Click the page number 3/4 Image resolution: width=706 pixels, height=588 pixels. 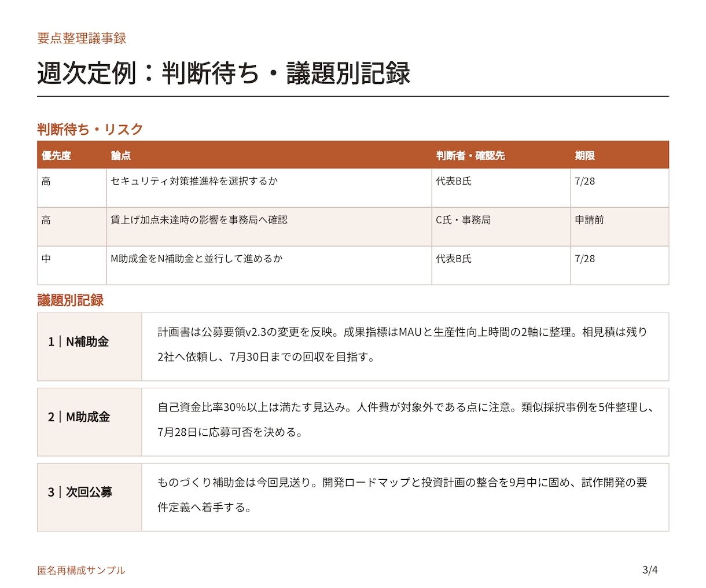650,570
